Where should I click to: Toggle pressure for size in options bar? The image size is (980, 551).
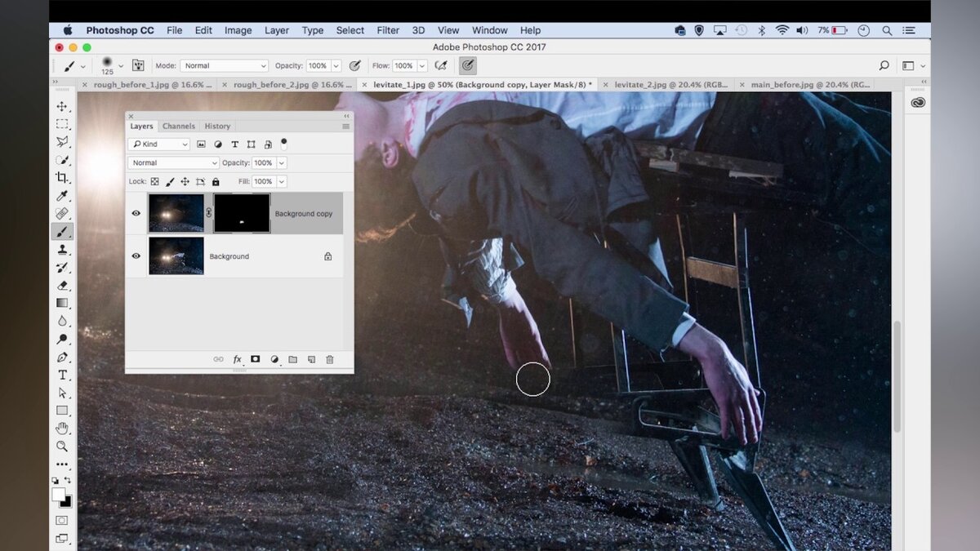[468, 65]
